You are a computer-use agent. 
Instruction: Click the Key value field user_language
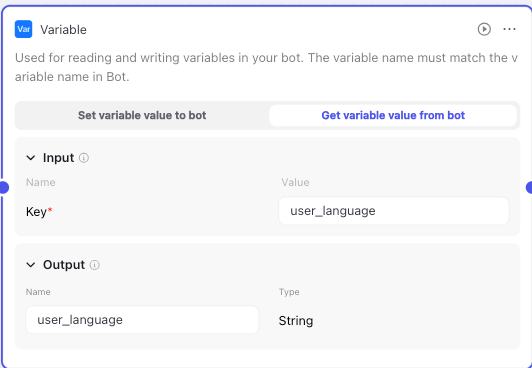point(394,211)
